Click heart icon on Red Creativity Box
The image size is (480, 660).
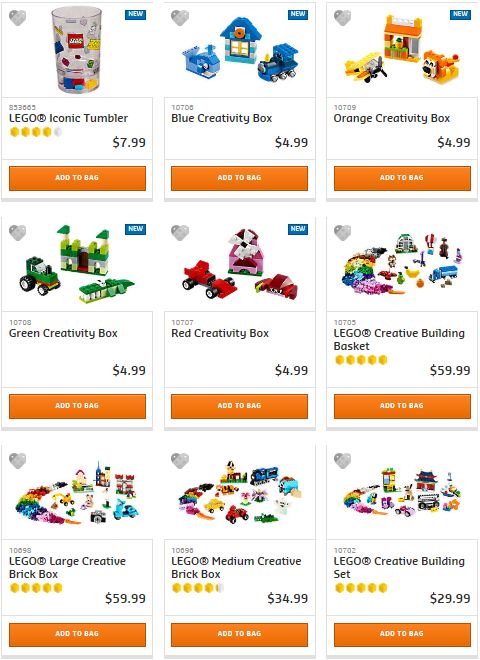[x=180, y=233]
